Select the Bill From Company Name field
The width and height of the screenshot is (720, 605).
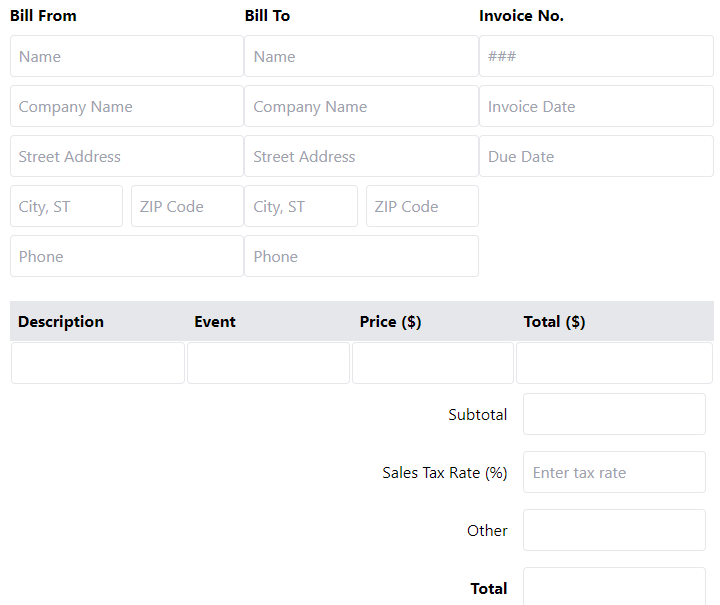click(126, 106)
